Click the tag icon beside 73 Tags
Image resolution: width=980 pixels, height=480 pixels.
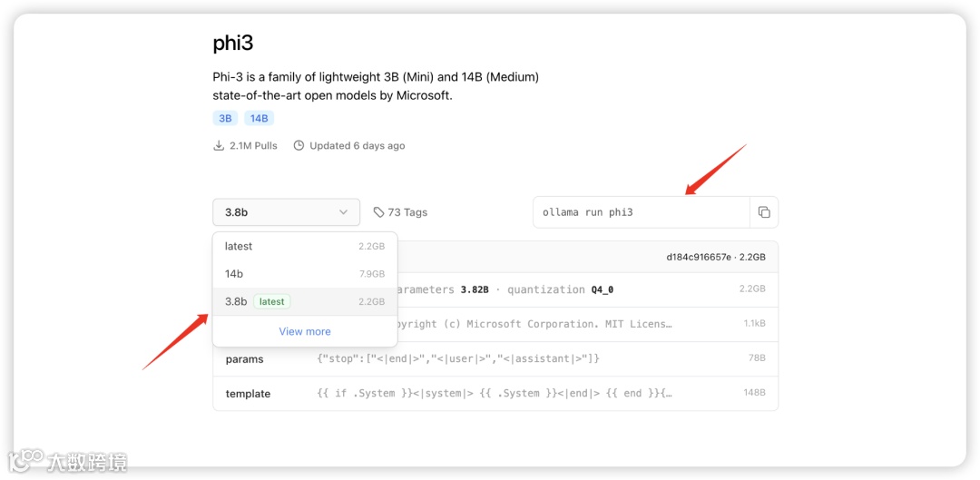click(378, 212)
